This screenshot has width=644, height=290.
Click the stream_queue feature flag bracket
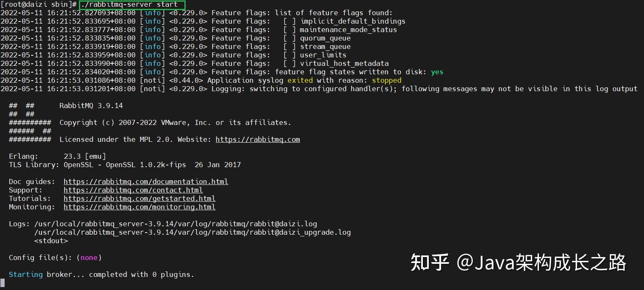click(290, 46)
